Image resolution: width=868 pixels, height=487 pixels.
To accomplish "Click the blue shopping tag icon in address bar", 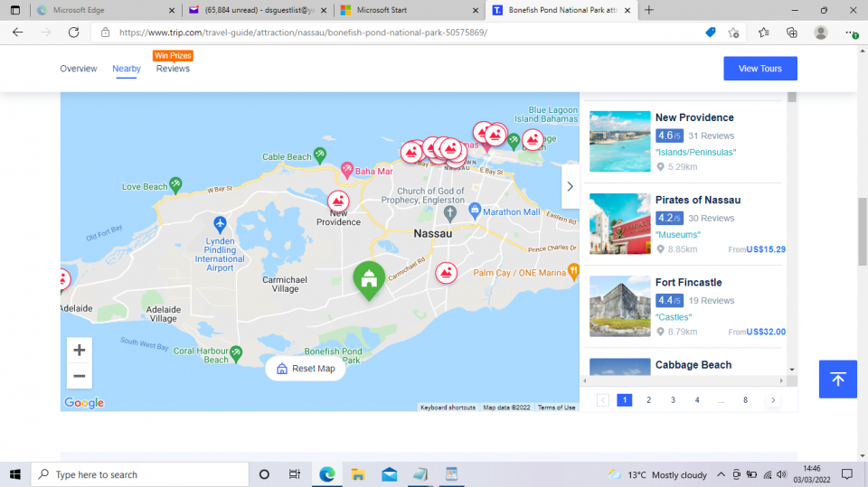I will click(x=711, y=33).
